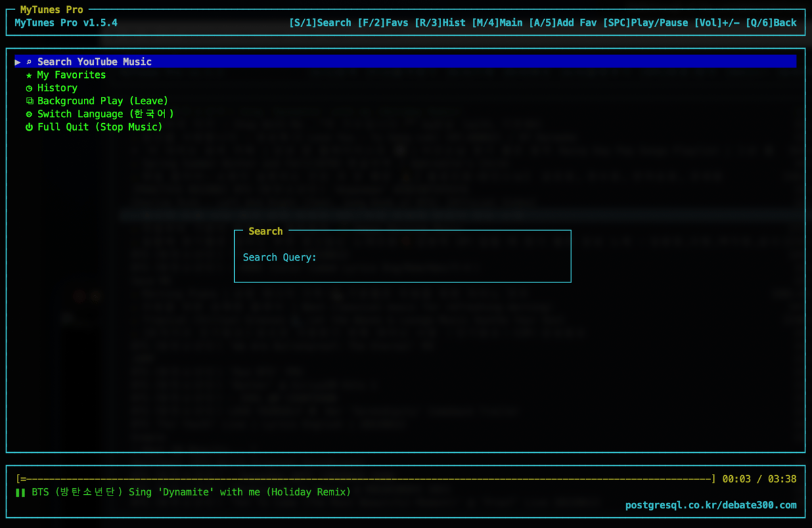Click the [A/5]Add Fav shortcut

[562, 23]
